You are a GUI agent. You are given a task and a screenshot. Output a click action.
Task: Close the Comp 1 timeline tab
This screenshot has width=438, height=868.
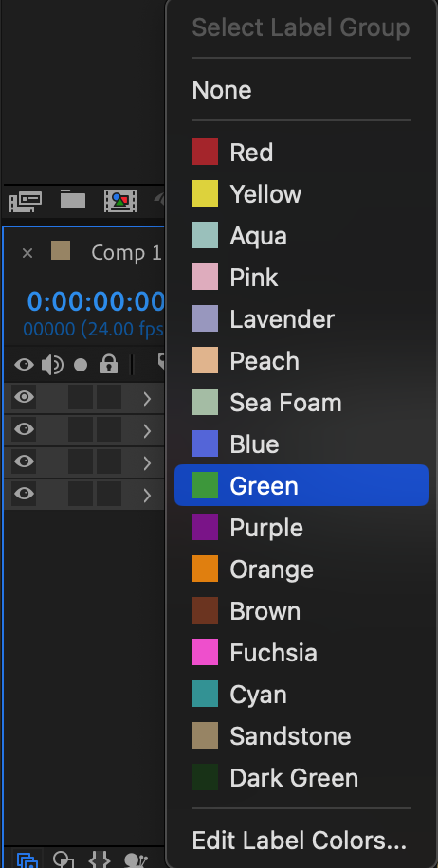(x=27, y=254)
